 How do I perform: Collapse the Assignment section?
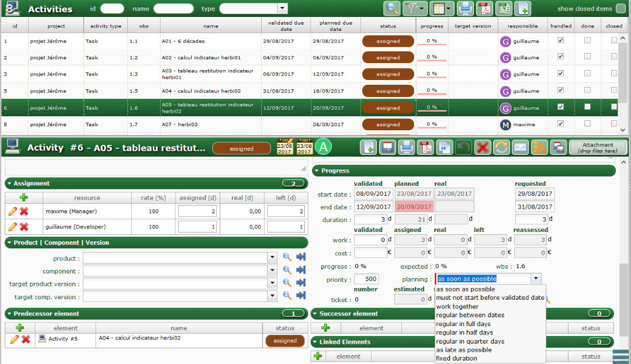9,183
